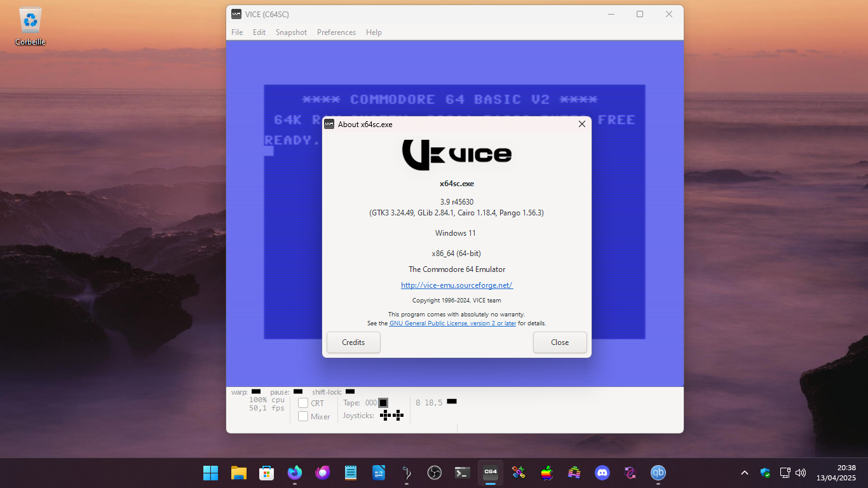Open the Windows Start menu
The width and height of the screenshot is (868, 488).
coord(210,473)
